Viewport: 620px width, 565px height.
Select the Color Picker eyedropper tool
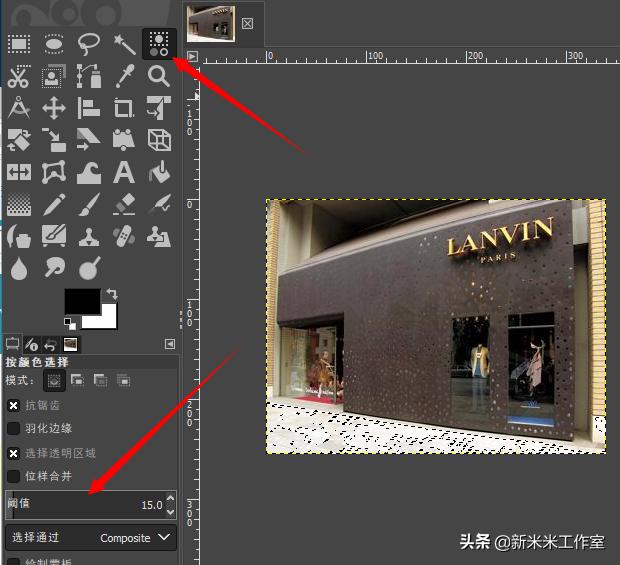(124, 76)
